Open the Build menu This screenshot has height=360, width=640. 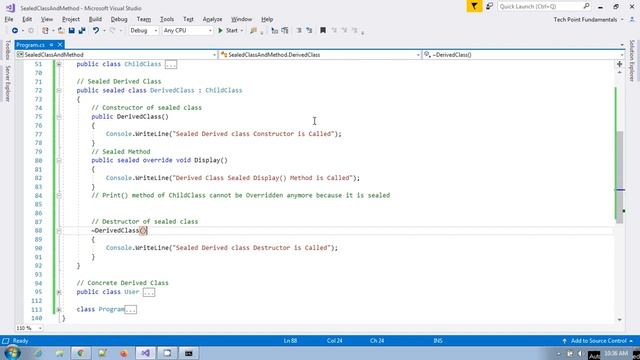95,19
